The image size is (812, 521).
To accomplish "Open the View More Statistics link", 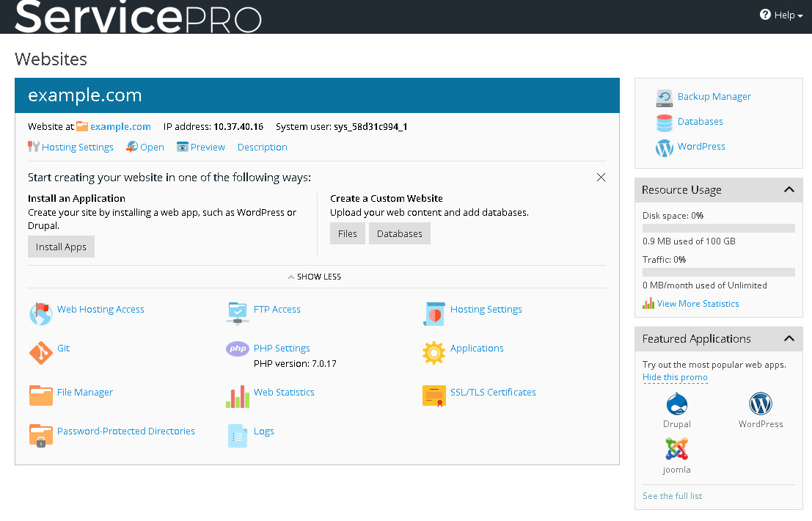I will 698,304.
